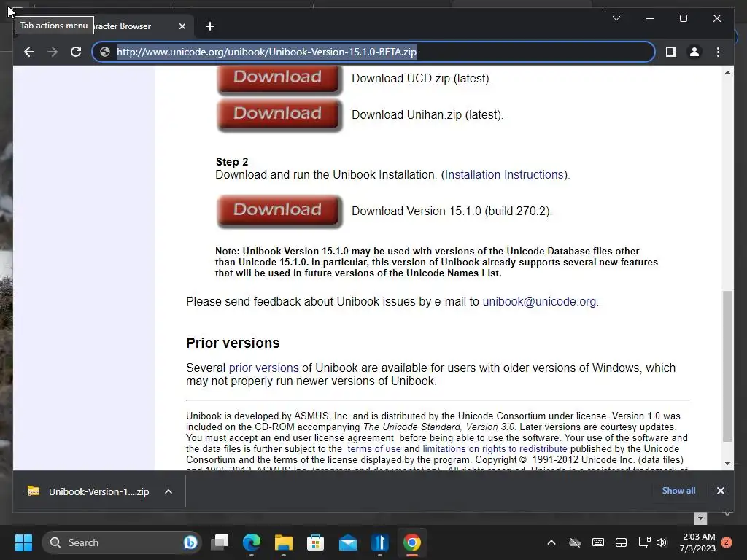Close the downloads bar

(720, 491)
